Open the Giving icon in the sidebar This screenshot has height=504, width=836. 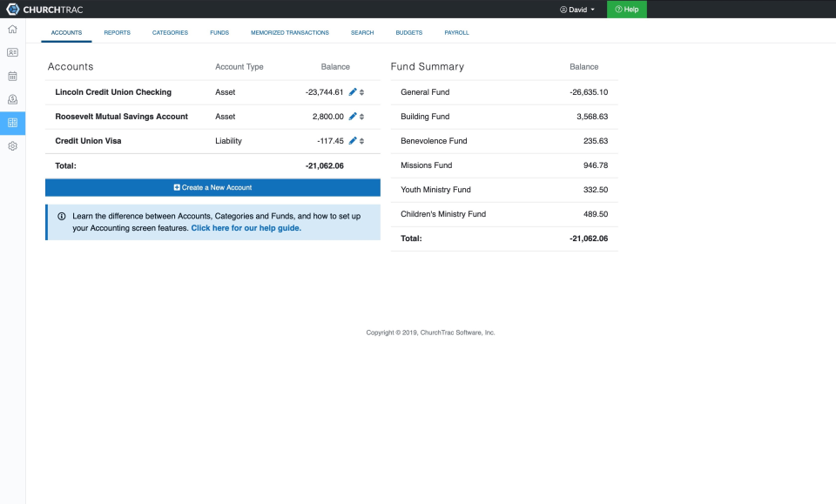[x=12, y=99]
